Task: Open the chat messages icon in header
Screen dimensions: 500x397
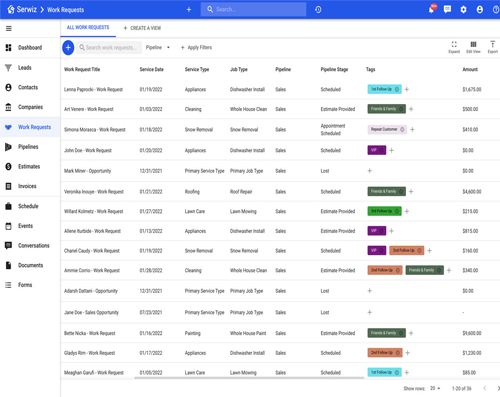Action: tap(447, 9)
